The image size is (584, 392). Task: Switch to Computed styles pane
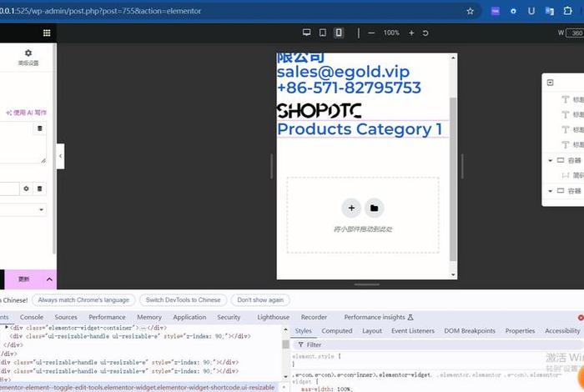pyautogui.click(x=337, y=330)
